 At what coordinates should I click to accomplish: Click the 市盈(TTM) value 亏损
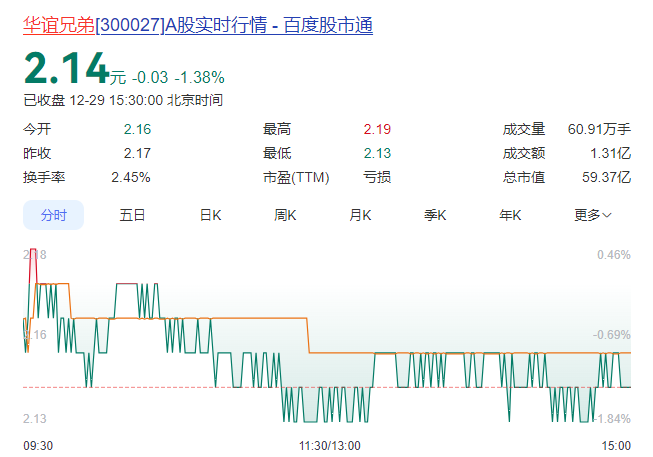(x=377, y=177)
